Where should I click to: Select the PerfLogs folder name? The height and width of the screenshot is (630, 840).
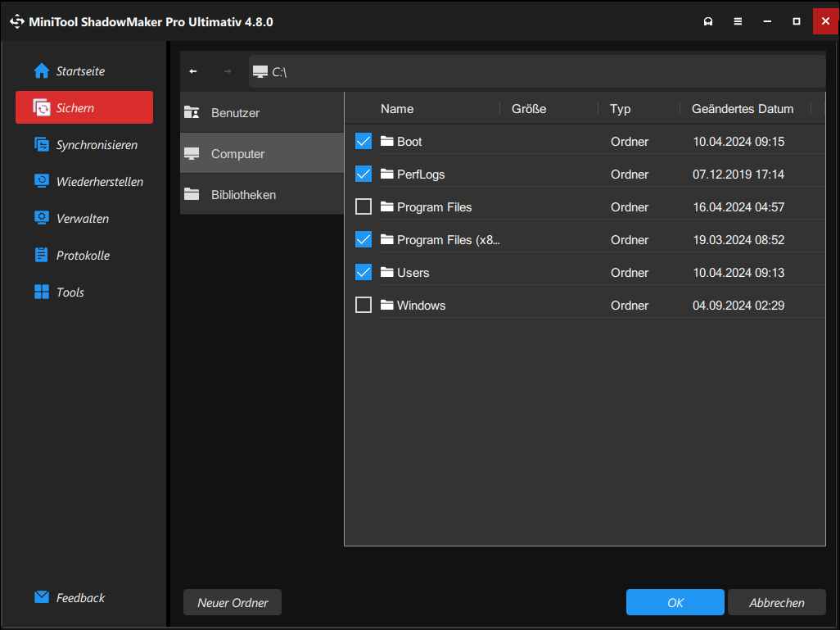(421, 174)
